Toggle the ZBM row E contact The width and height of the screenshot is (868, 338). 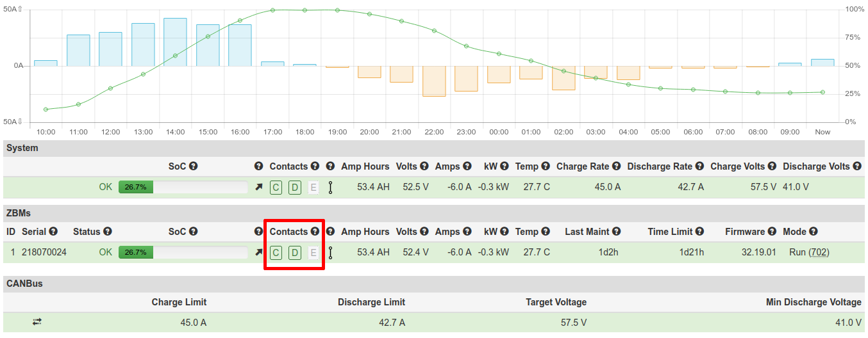click(313, 252)
